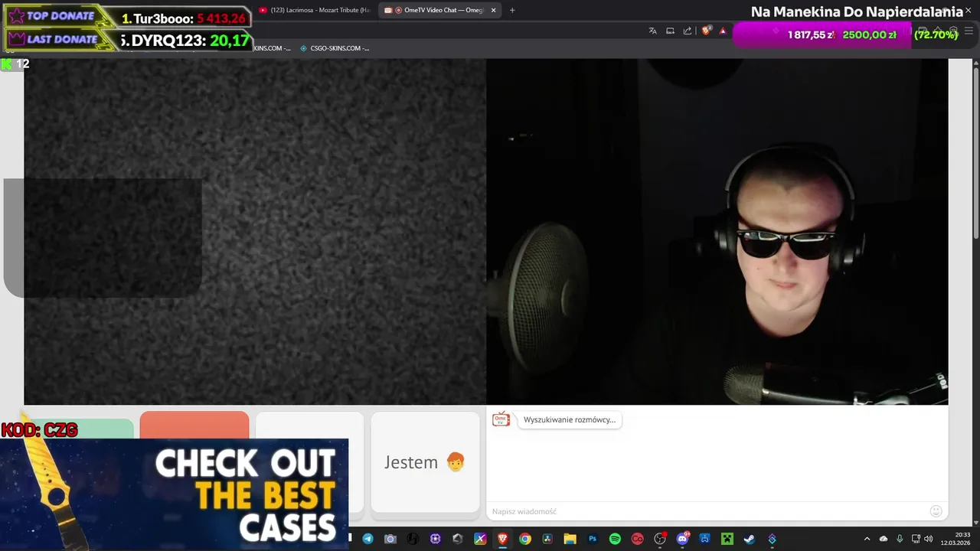Screen dimensions: 980x551
Task: Open OBS Studio from the taskbar
Action: pyautogui.click(x=660, y=539)
